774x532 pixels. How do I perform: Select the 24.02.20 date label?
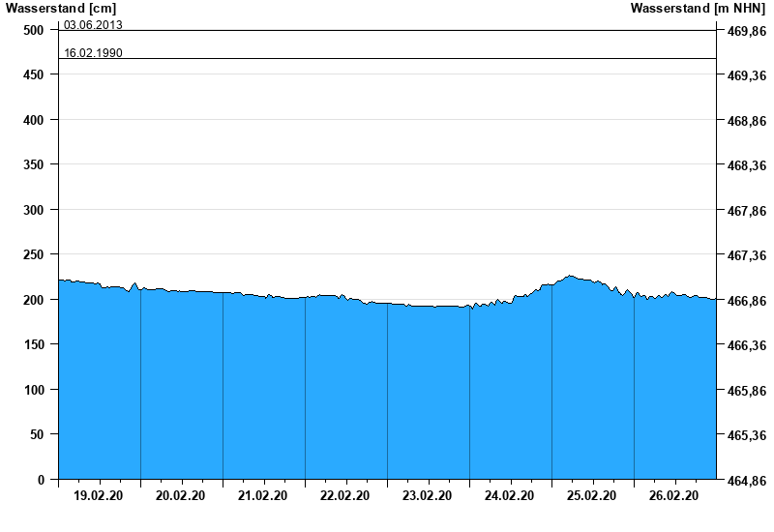click(x=510, y=496)
